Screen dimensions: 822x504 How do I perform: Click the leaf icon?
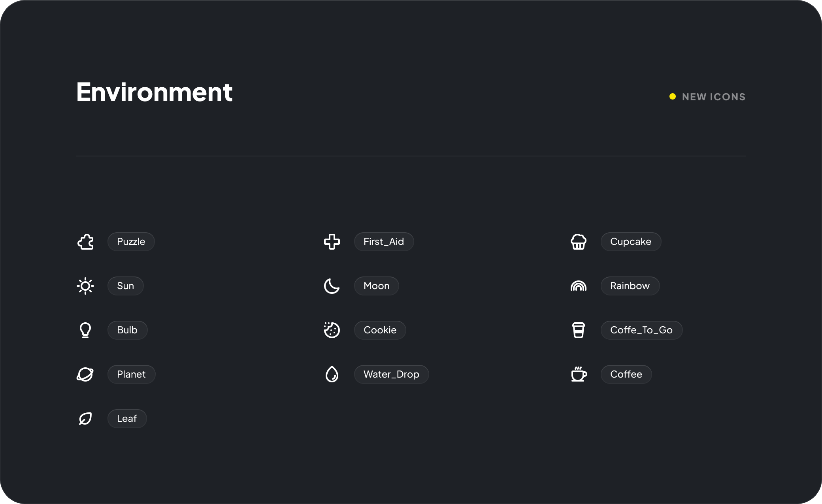85,419
